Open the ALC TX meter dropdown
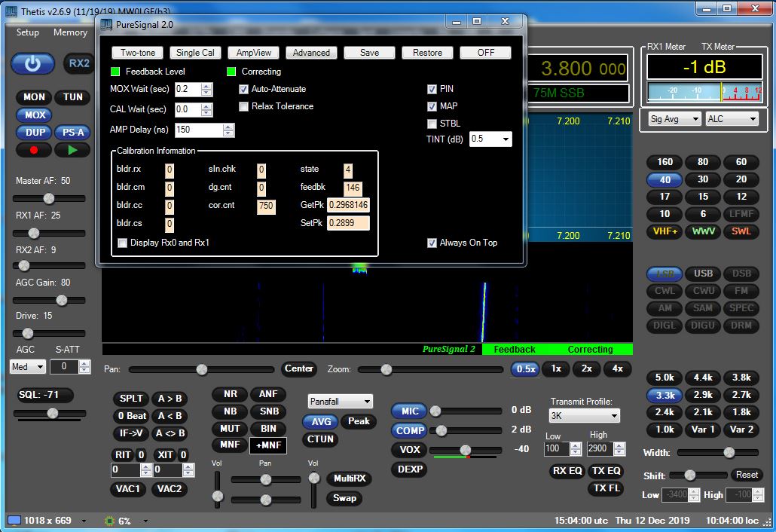Image resolution: width=776 pixels, height=532 pixels. 732,119
